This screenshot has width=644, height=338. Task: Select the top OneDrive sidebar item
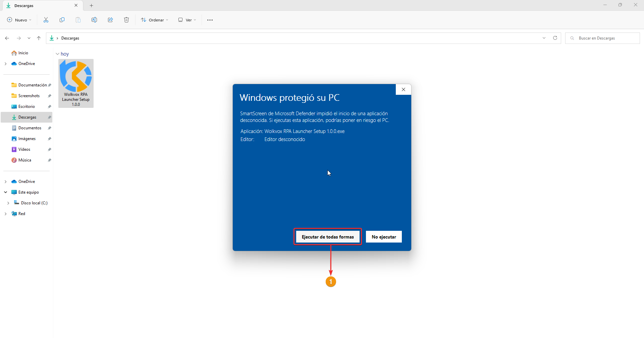point(27,64)
